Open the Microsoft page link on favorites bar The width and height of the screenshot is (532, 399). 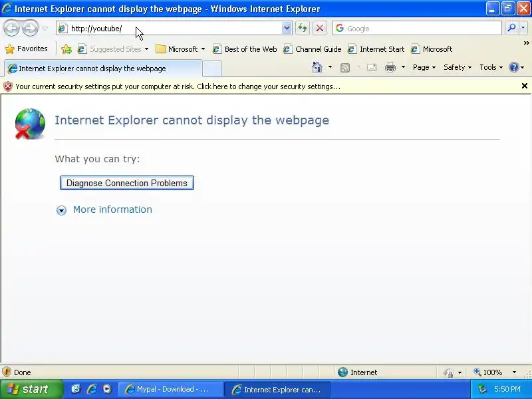pos(432,49)
